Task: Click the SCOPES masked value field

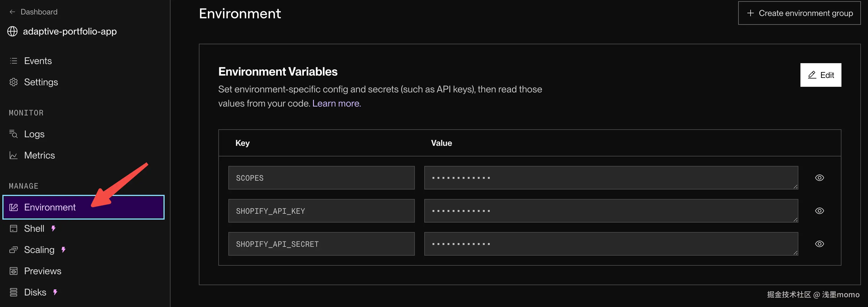Action: 610,178
